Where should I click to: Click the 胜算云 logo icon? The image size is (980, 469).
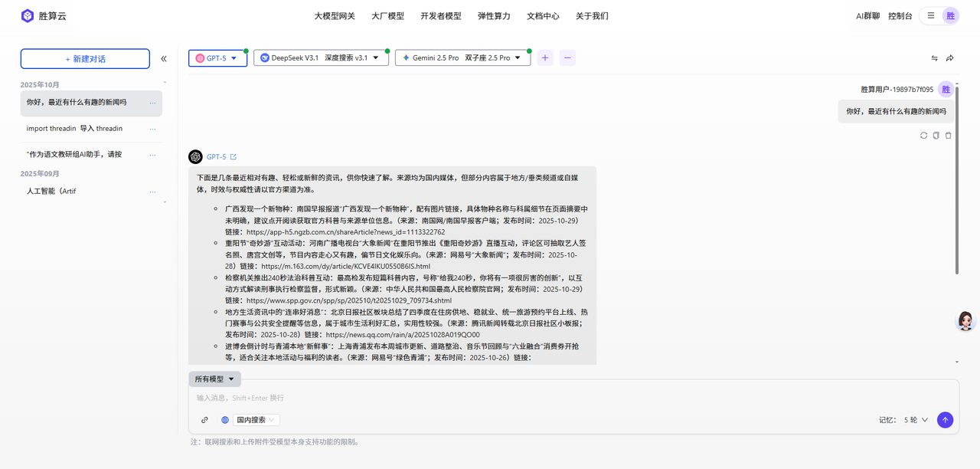28,15
